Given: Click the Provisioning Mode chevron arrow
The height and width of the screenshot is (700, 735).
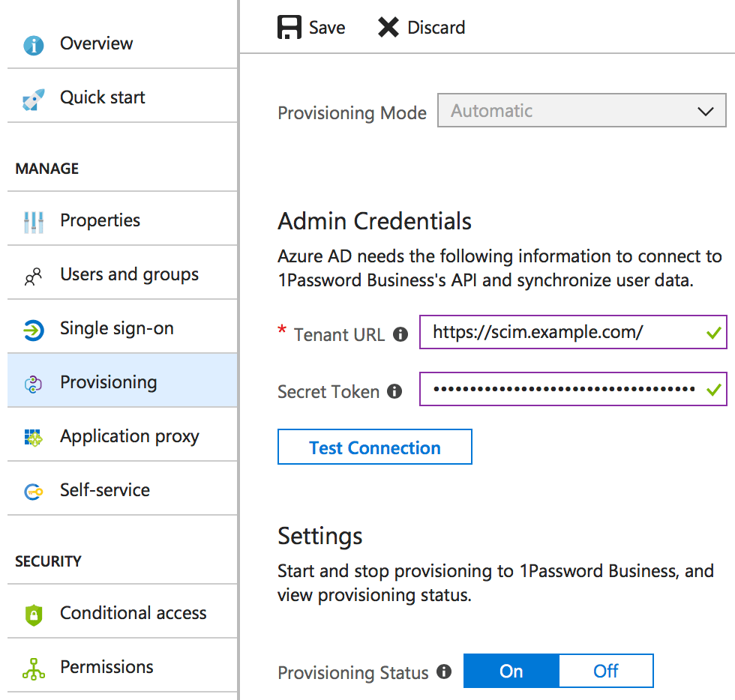Looking at the screenshot, I should 706,112.
